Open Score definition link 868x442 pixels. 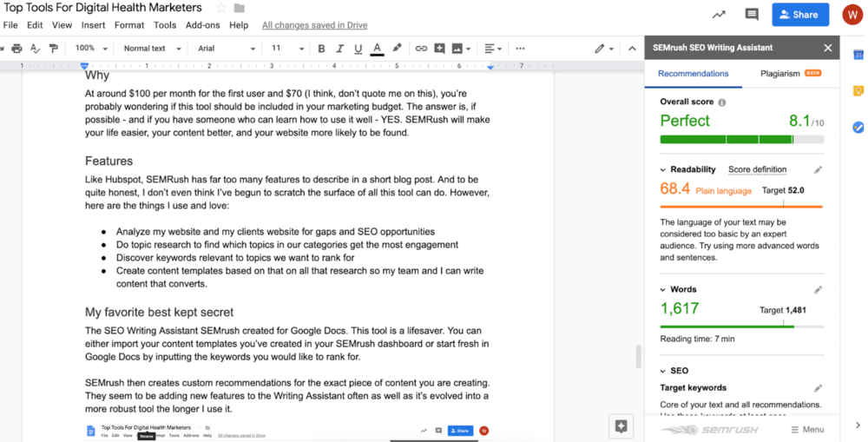[757, 169]
